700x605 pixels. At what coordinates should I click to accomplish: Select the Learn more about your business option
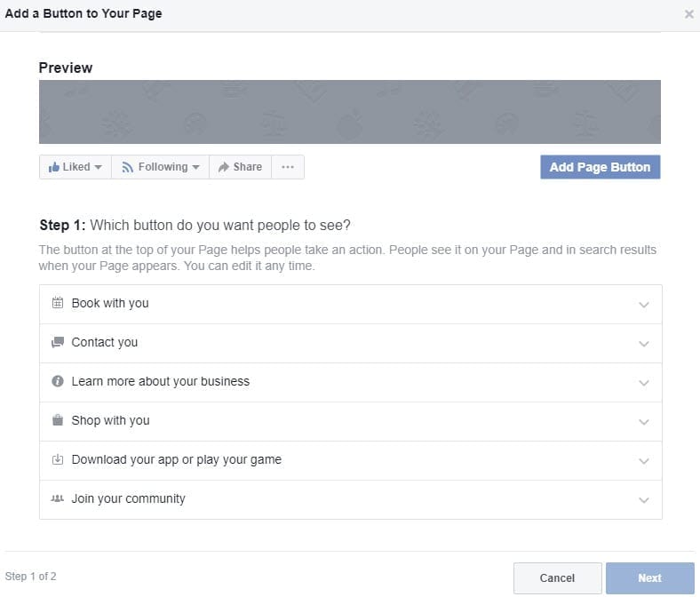click(351, 382)
